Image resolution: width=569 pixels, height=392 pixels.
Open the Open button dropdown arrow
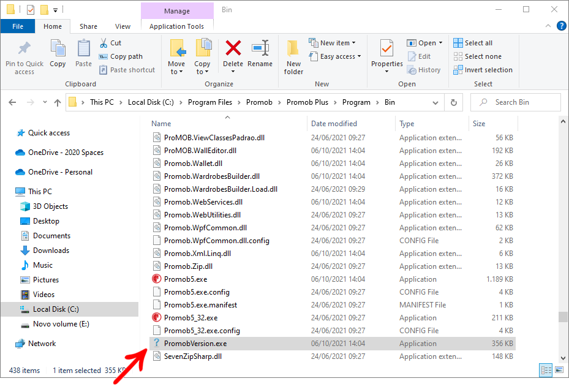point(441,43)
